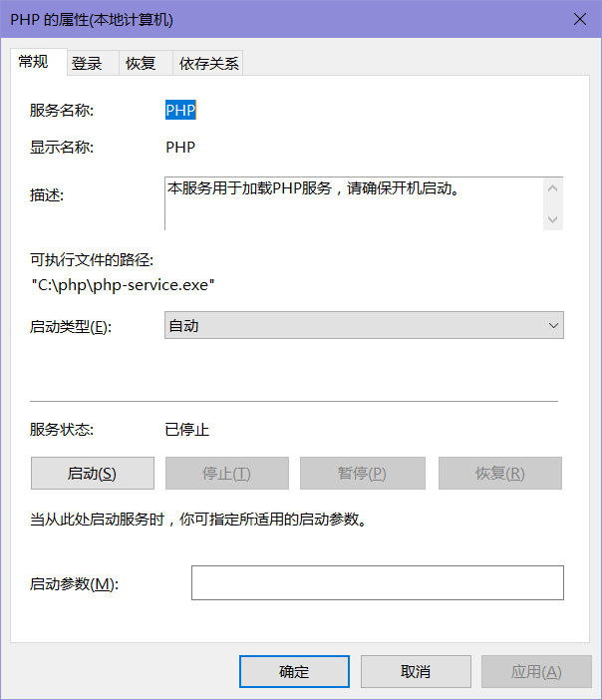Click the 启动(S) button
The height and width of the screenshot is (700, 602).
pos(93,474)
